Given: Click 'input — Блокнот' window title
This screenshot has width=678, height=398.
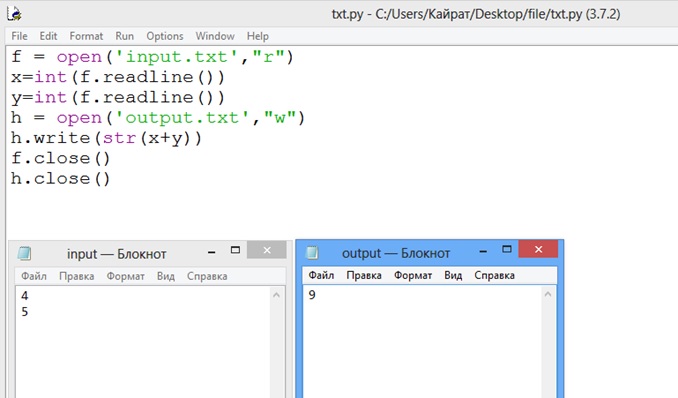Looking at the screenshot, I should click(117, 254).
